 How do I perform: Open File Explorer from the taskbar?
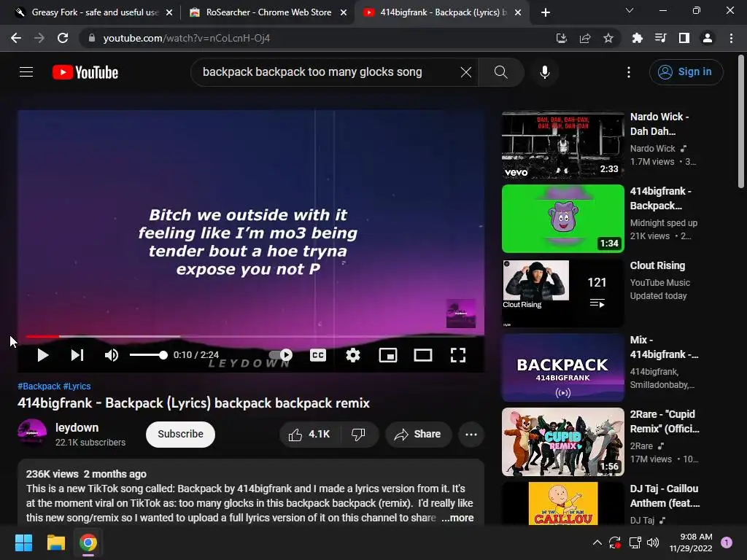coord(55,542)
